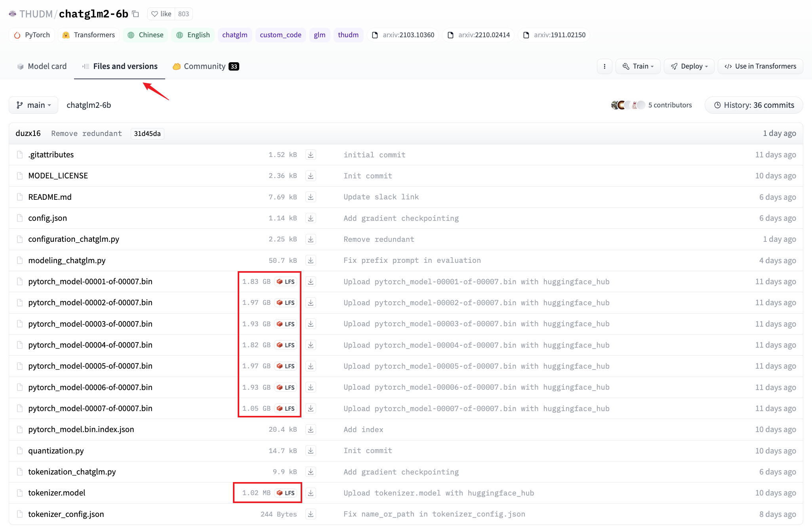Expand the main branch dropdown
The image size is (812, 532).
34,105
